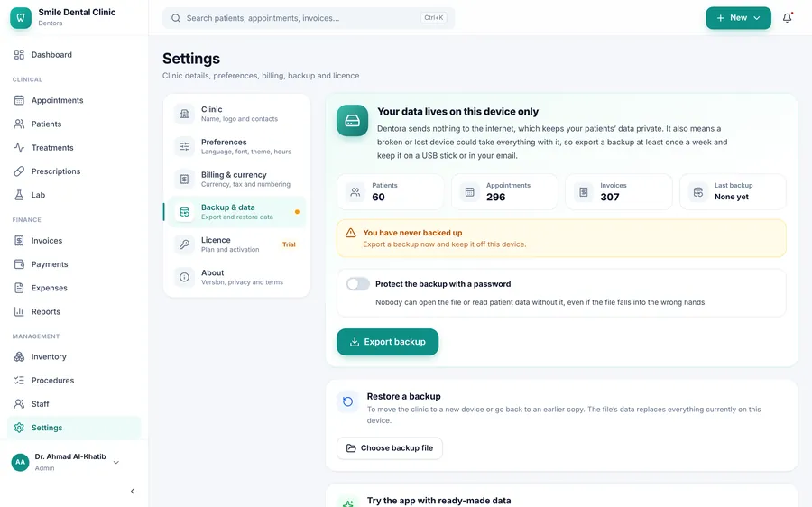Screen dimensions: 812x507
Task: Open Appointments calendar icon in sidebar
Action: pyautogui.click(x=19, y=100)
